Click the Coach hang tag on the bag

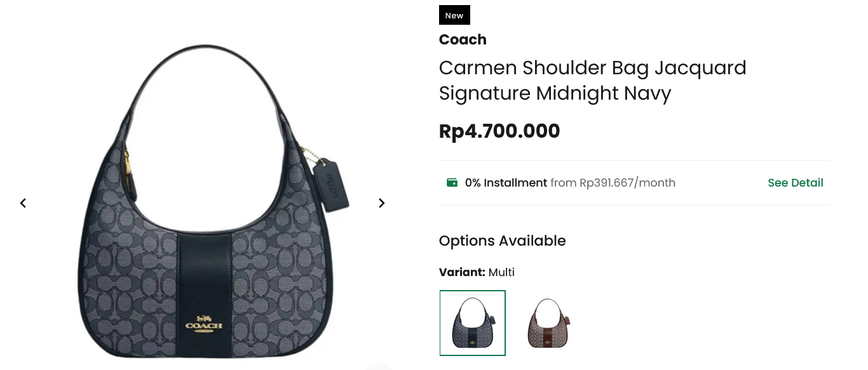[x=332, y=184]
